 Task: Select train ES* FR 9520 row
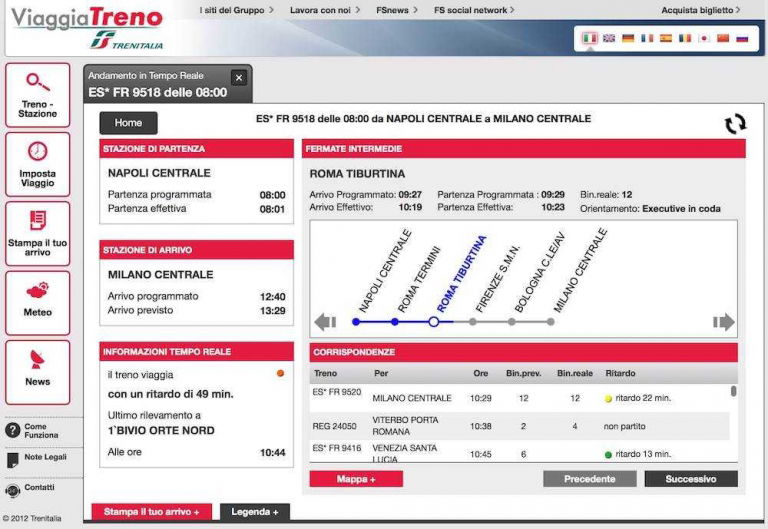click(519, 398)
